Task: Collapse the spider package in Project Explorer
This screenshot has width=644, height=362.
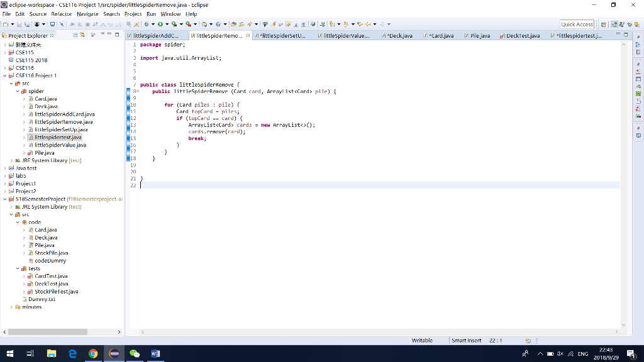Action: point(18,90)
